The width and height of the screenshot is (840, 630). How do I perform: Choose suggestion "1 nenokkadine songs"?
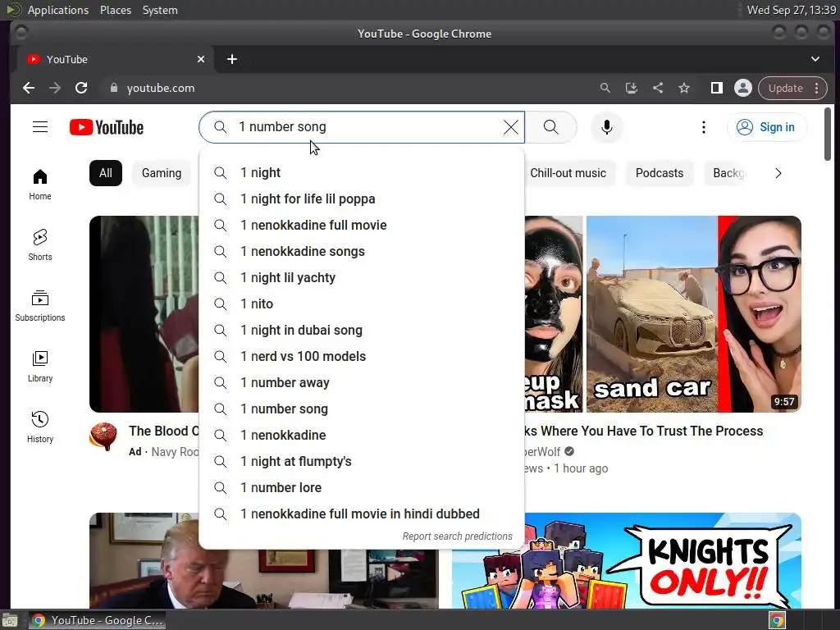pyautogui.click(x=362, y=251)
